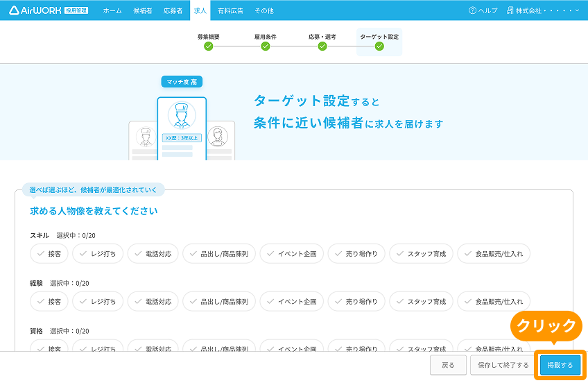Image resolution: width=588 pixels, height=383 pixels.
Task: Click 経験 選択中：0/20 counter
Action: click(69, 283)
